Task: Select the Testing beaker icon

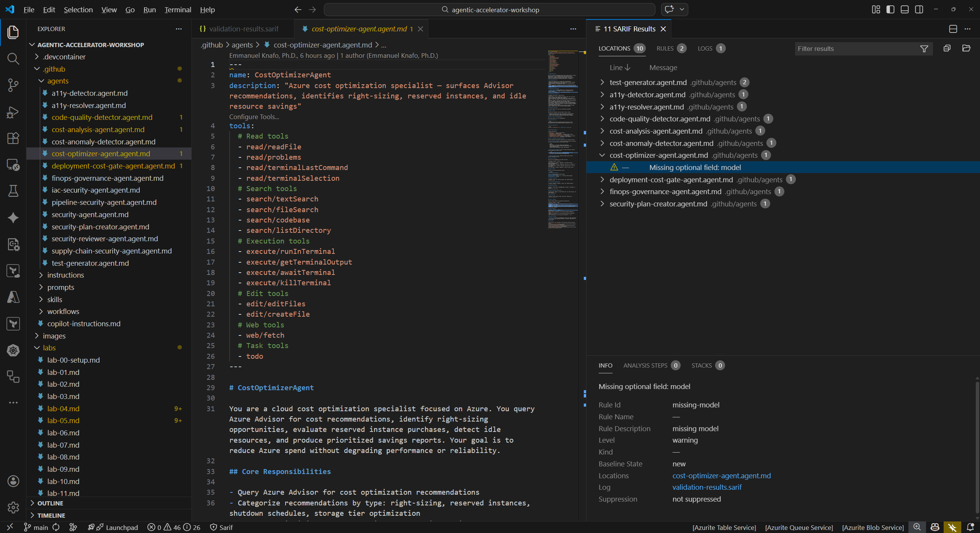Action: point(13,191)
